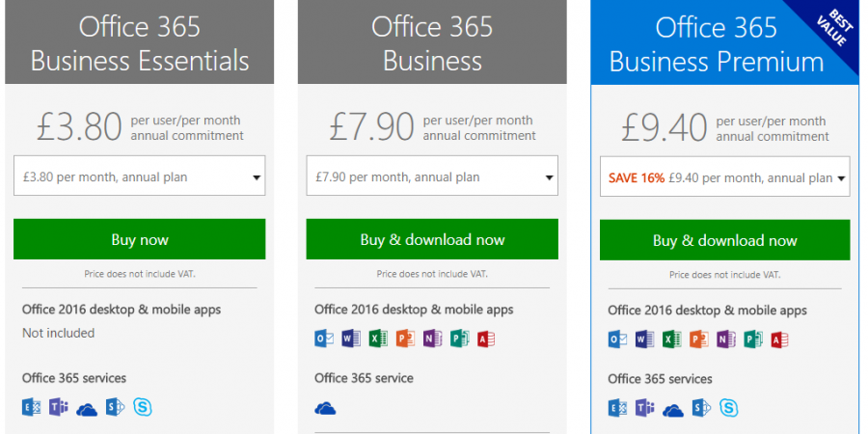
Task: Click the OneDrive cloud icon in Office 365 Business
Action: point(325,408)
